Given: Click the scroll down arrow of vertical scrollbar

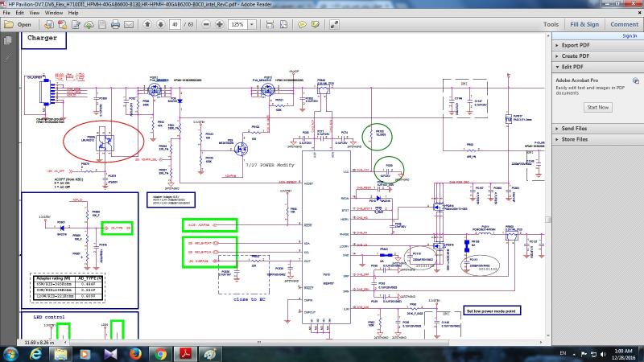Looking at the screenshot, I should pos(548,336).
